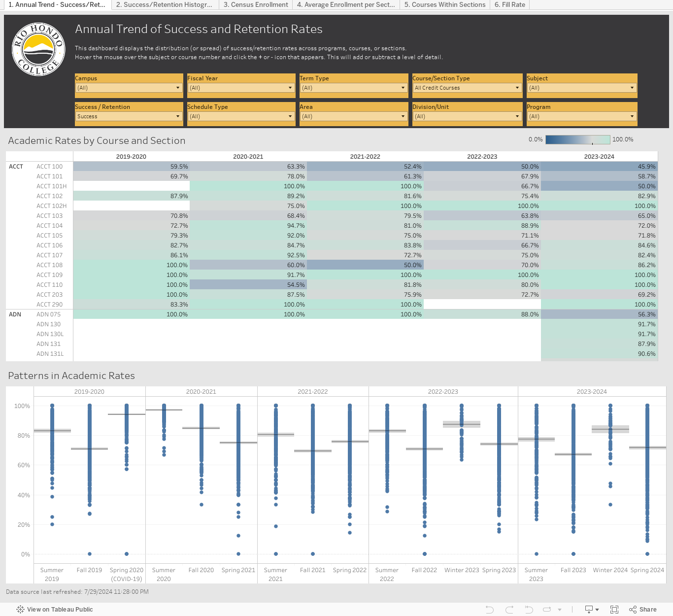The width and height of the screenshot is (673, 616).
Task: Click the ADN 131L course label
Action: click(50, 354)
